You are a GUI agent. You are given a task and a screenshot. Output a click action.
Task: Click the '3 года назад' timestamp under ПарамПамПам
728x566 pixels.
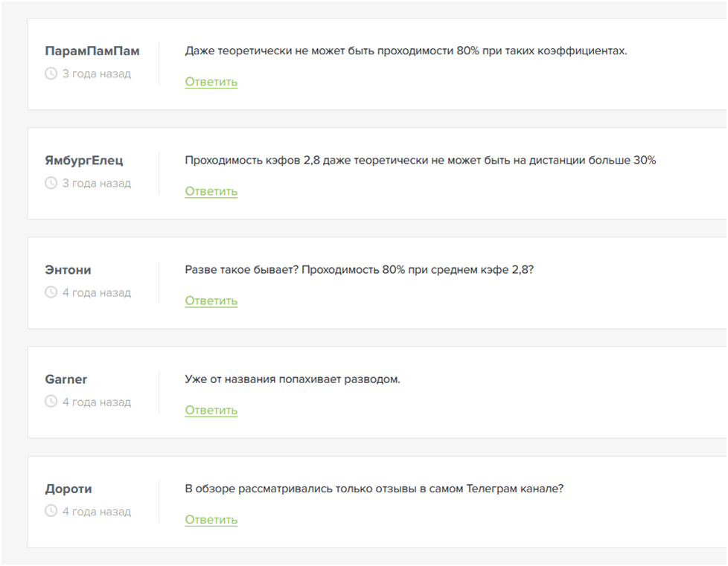pos(97,74)
